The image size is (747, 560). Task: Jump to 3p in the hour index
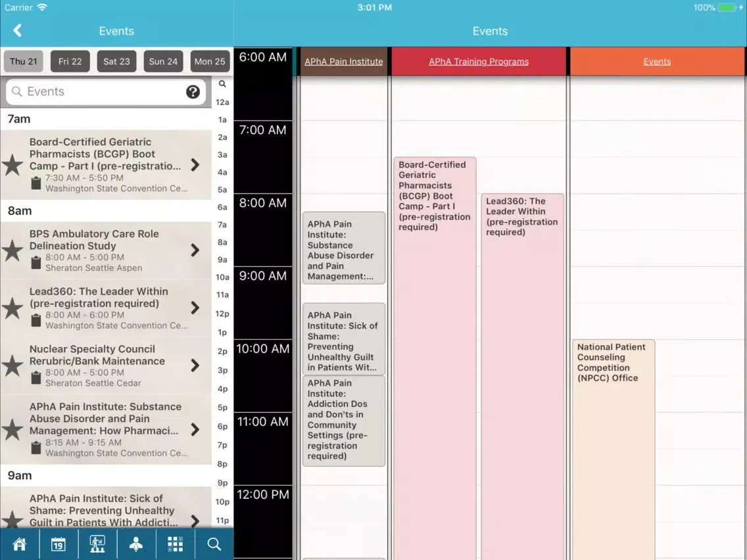point(222,370)
